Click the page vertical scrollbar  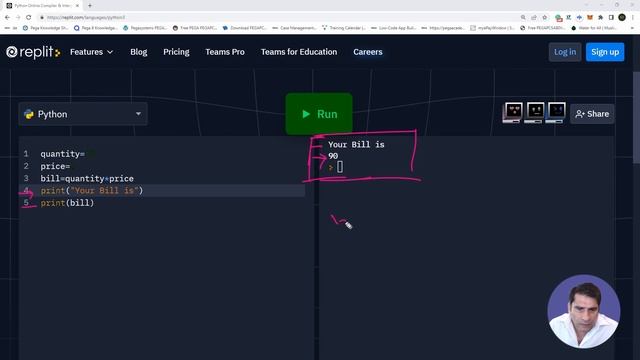(636, 118)
